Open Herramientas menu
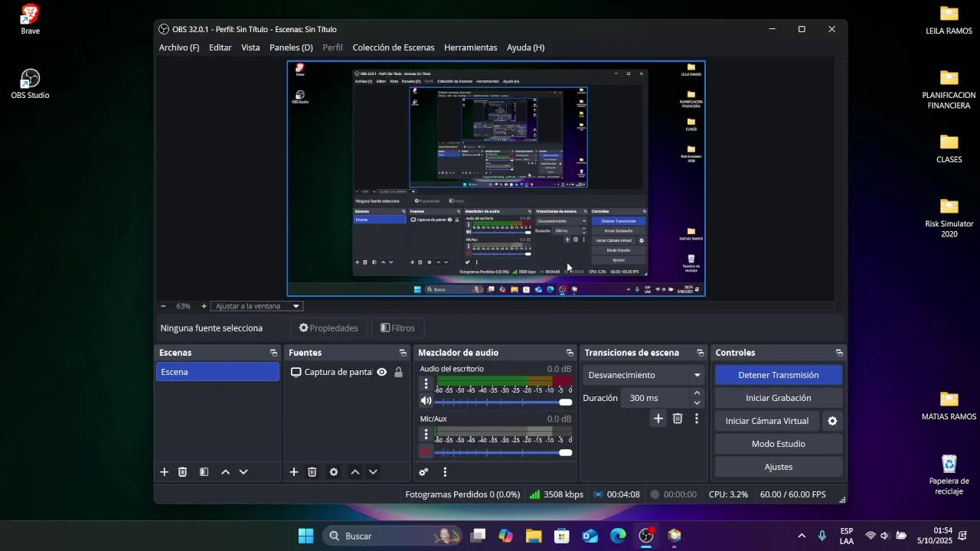 [x=471, y=47]
